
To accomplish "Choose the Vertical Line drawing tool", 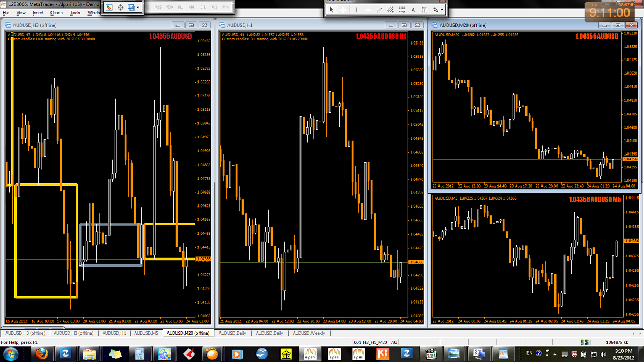I will coord(357,10).
